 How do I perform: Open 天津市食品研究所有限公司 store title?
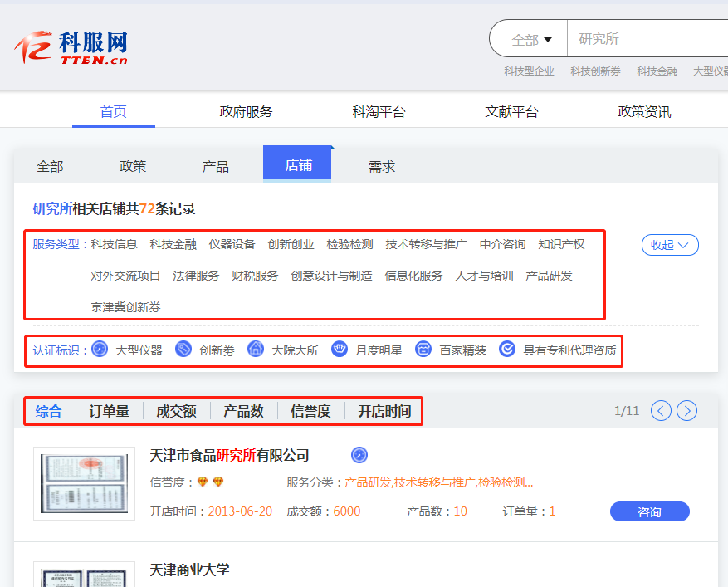pos(229,455)
